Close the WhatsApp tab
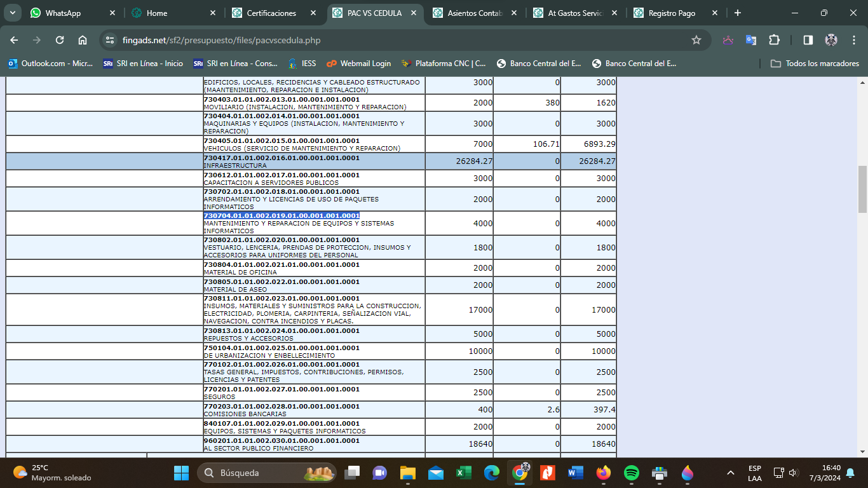The width and height of the screenshot is (868, 488). pyautogui.click(x=112, y=13)
